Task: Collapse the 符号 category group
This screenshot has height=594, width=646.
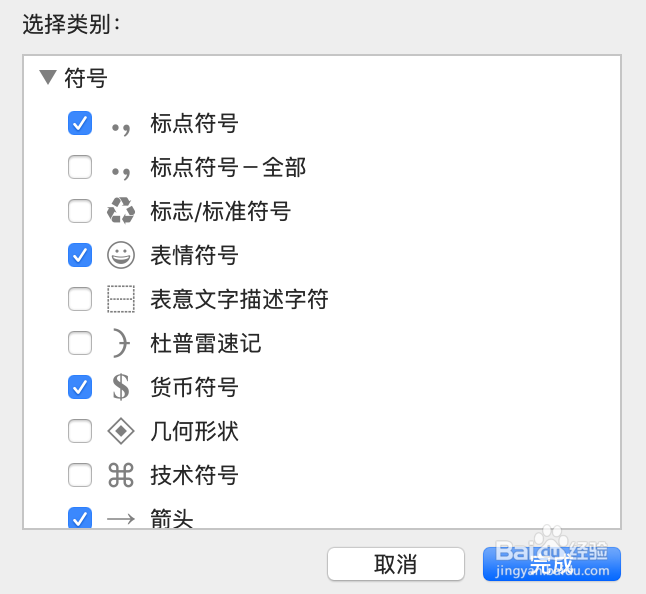Action: (47, 78)
